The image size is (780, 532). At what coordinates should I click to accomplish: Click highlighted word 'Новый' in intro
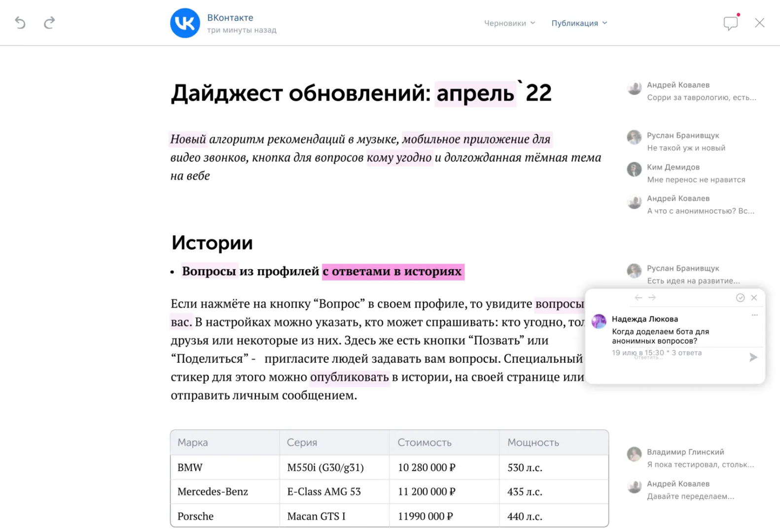(x=188, y=140)
